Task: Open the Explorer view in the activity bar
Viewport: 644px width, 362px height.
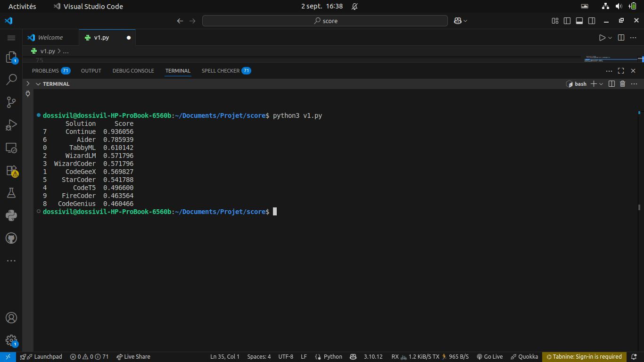Action: [x=11, y=58]
